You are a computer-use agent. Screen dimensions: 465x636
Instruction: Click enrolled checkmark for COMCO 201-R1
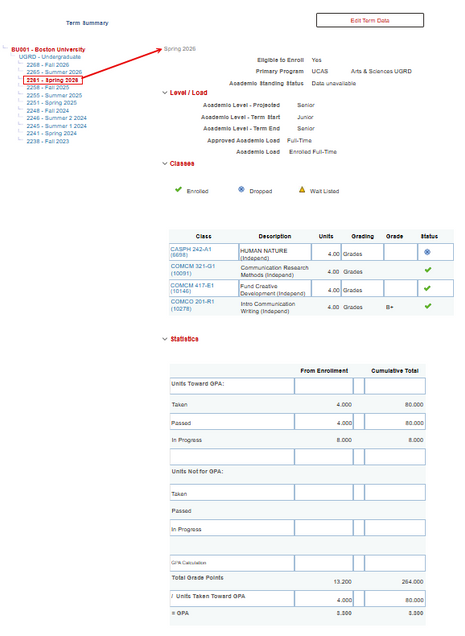pos(428,306)
